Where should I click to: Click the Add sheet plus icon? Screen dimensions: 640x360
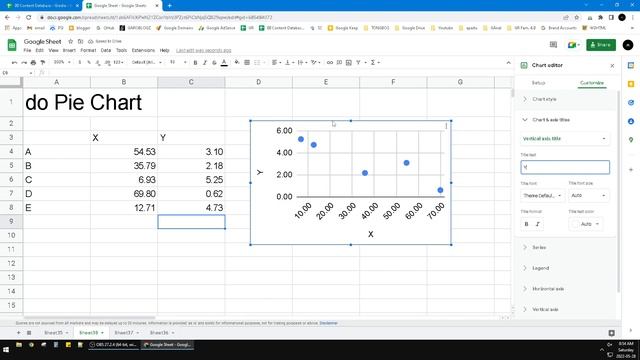click(18, 333)
